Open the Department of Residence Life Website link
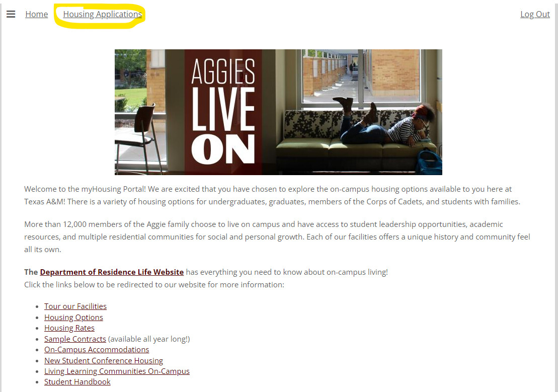Image resolution: width=558 pixels, height=392 pixels. [112, 272]
